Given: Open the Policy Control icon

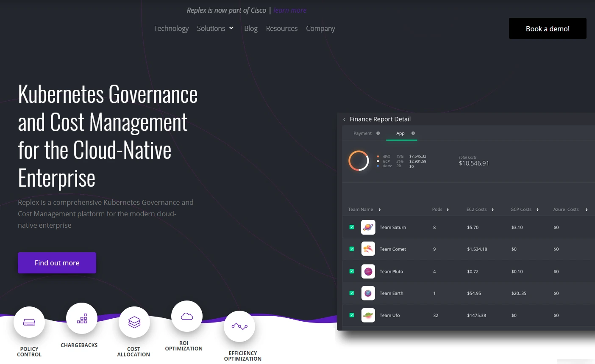Looking at the screenshot, I should pos(29,322).
